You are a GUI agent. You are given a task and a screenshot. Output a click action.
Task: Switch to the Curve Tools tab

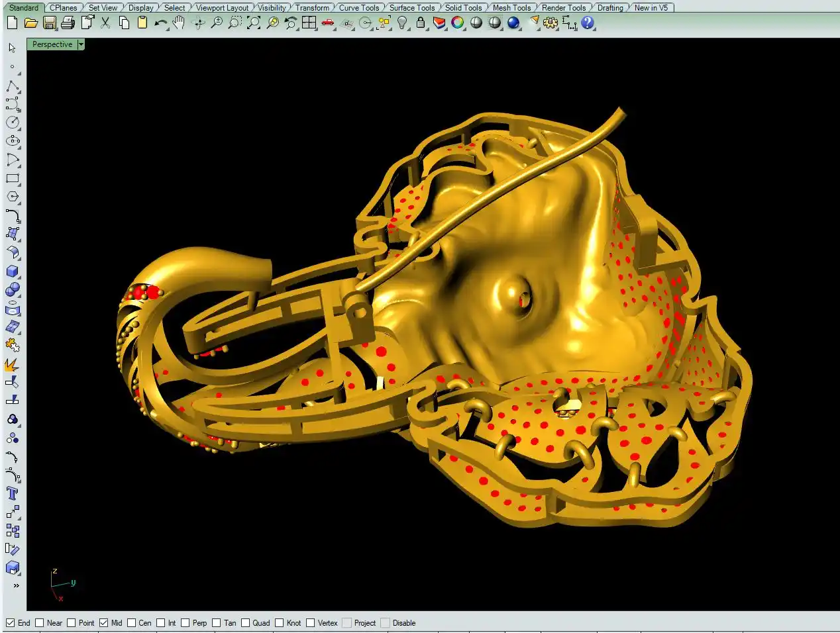point(359,8)
